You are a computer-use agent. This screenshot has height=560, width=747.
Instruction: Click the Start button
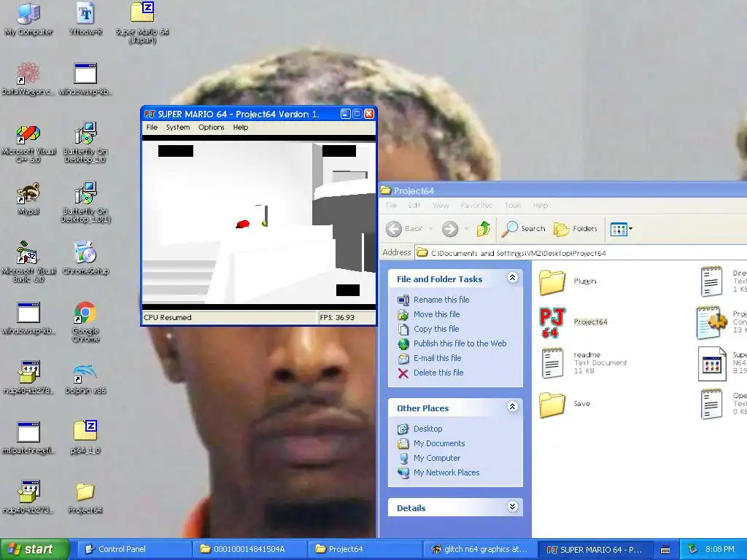click(x=34, y=550)
